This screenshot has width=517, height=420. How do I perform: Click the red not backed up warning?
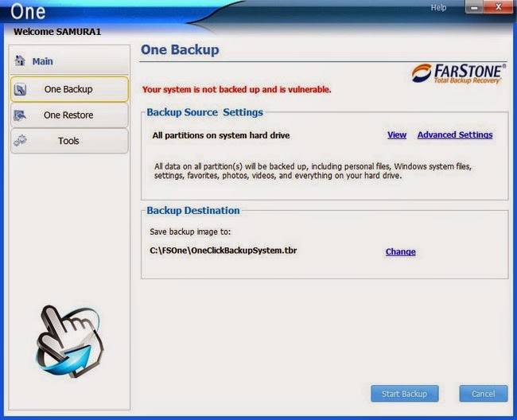point(236,90)
